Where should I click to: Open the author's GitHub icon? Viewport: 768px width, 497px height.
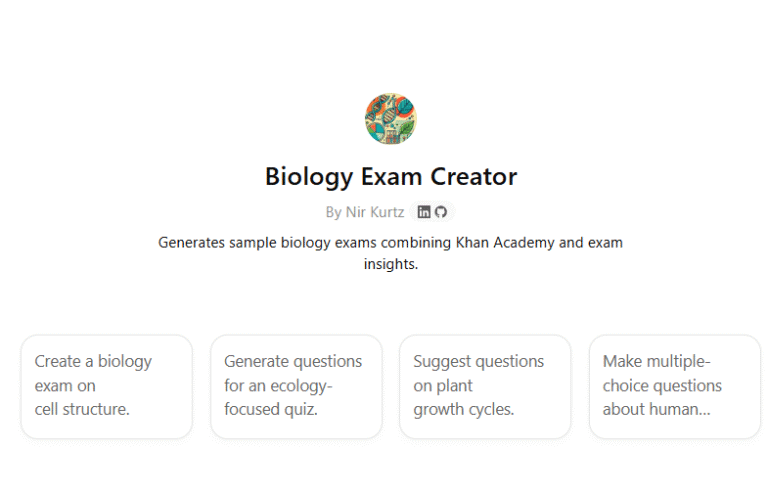coord(441,212)
